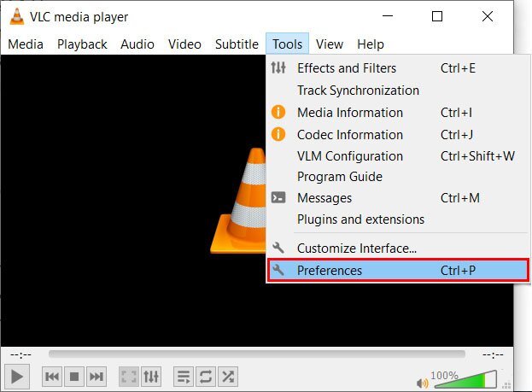
Task: Click the Preferences wrench icon
Action: [278, 270]
